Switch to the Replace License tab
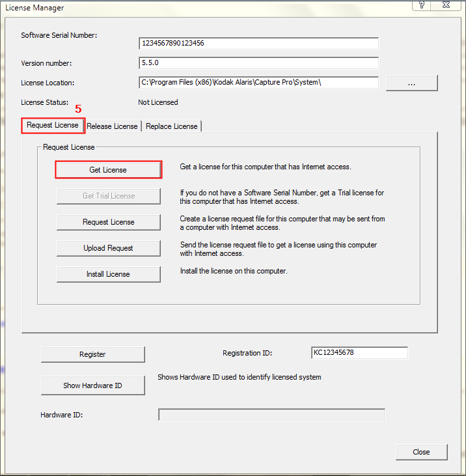Viewport: 466px width, 476px height. pyautogui.click(x=172, y=126)
